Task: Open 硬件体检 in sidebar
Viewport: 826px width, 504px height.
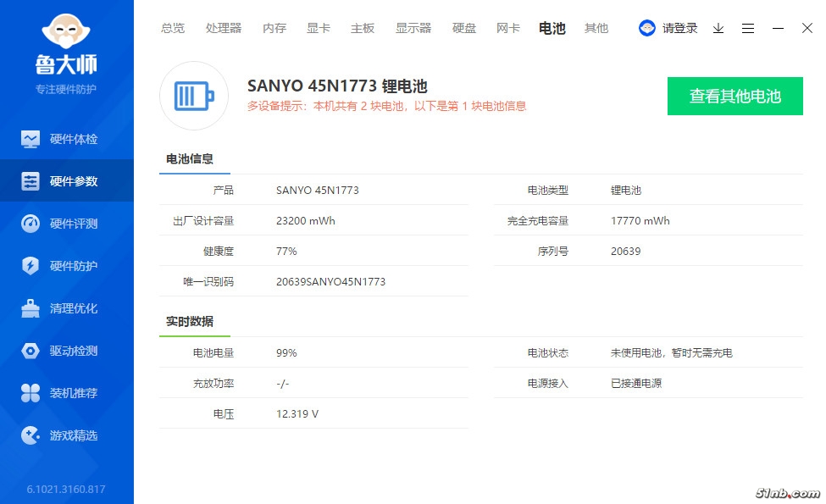Action: [x=74, y=139]
